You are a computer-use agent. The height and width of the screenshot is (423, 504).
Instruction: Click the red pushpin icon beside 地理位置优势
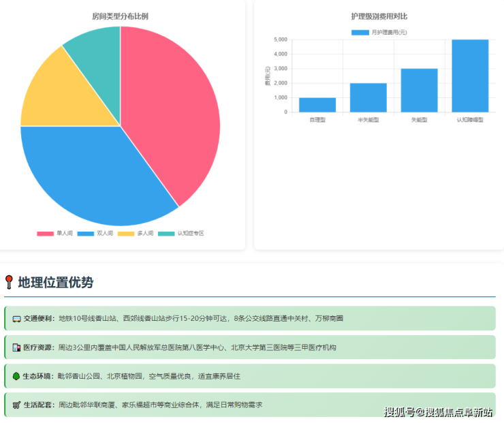[9, 283]
